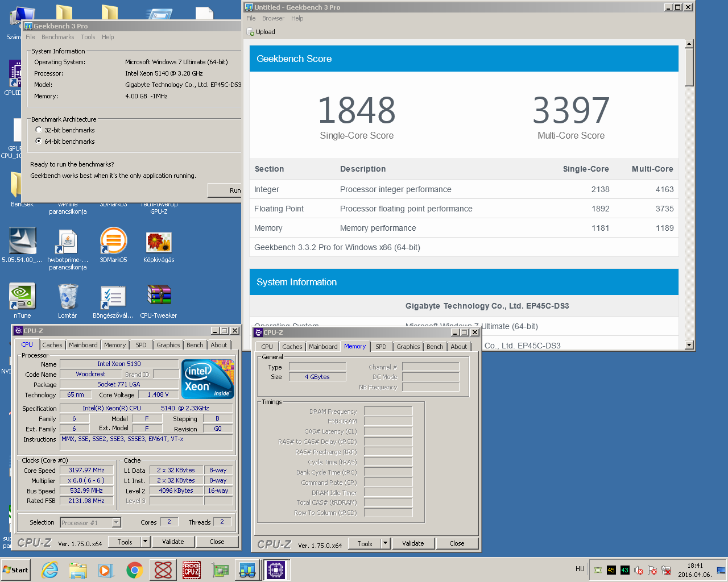
Task: Launch Internet Explorer from the taskbar
Action: (x=50, y=570)
